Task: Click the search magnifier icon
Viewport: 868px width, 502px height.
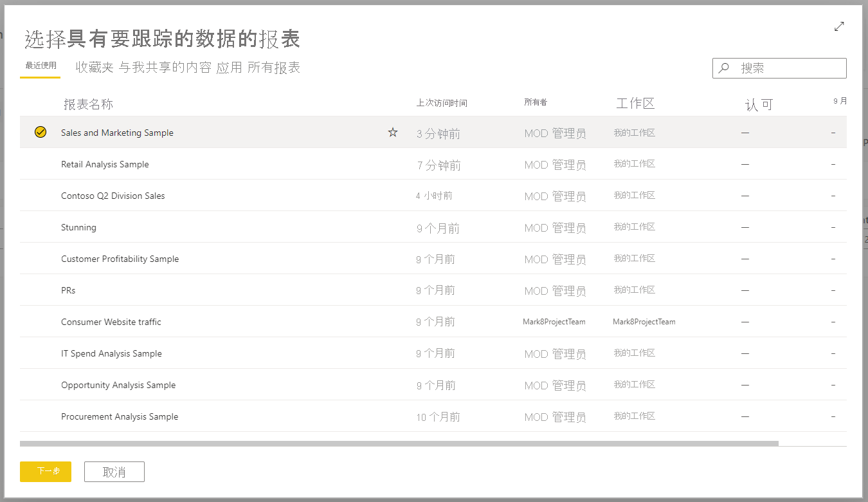Action: tap(724, 68)
